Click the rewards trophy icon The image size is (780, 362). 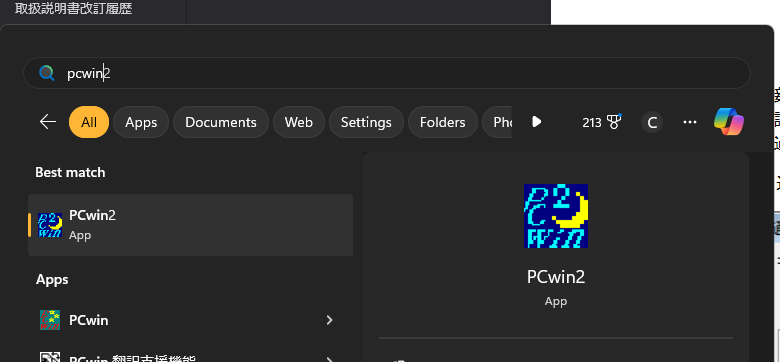tap(614, 122)
